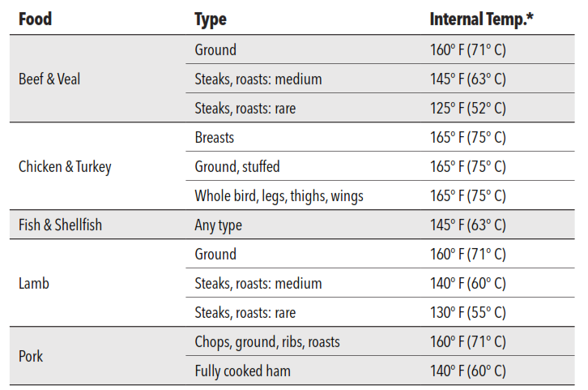The width and height of the screenshot is (588, 390).
Task: Click the Chops, ground, ribs, roasts cell
Action: pos(267,342)
